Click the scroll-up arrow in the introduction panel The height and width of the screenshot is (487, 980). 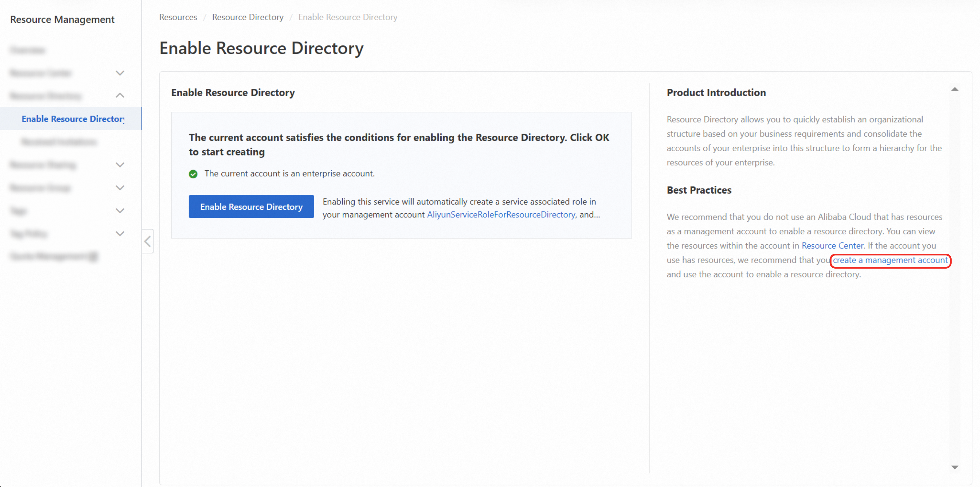955,89
